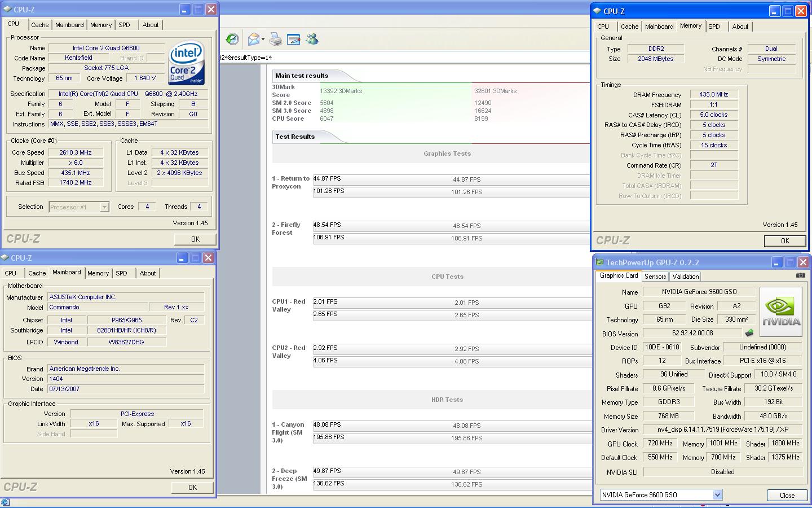The width and height of the screenshot is (812, 508).
Task: Click the GPU-Z Close button
Action: point(787,495)
